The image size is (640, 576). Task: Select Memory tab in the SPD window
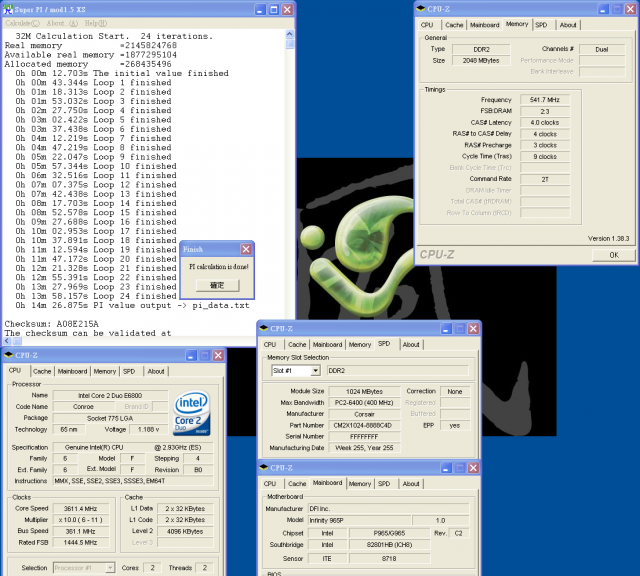360,345
